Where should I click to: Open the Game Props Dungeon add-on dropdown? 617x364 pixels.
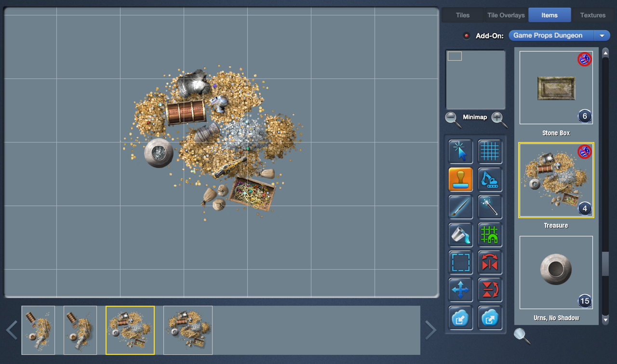[560, 36]
